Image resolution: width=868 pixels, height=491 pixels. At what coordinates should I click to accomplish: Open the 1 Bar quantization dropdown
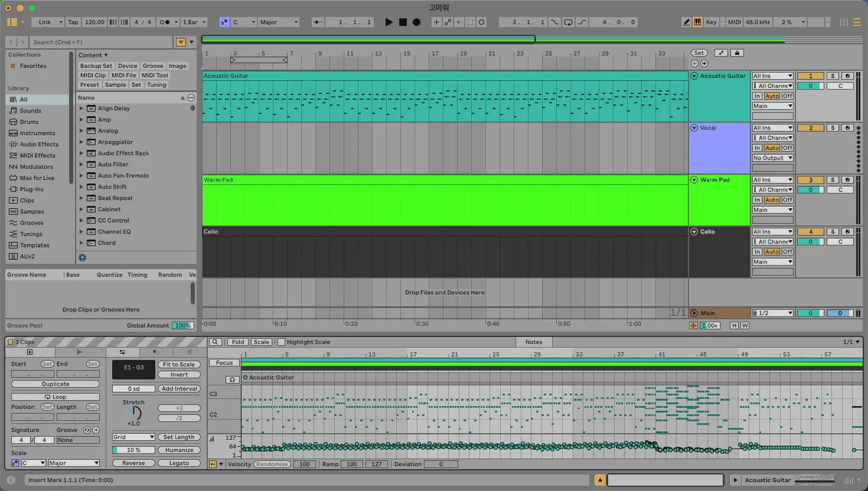[x=194, y=22]
